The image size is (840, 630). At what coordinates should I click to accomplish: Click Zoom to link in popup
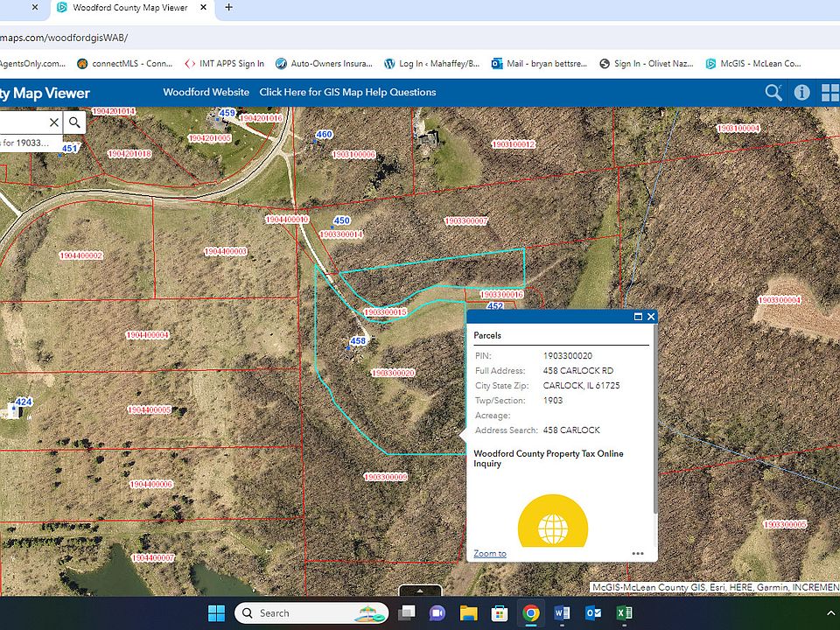click(x=490, y=553)
